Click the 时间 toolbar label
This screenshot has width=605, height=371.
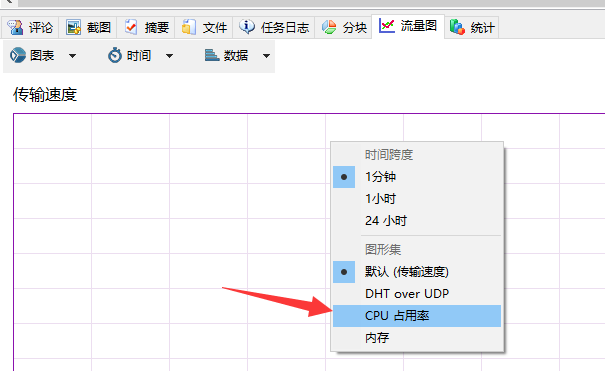click(139, 56)
